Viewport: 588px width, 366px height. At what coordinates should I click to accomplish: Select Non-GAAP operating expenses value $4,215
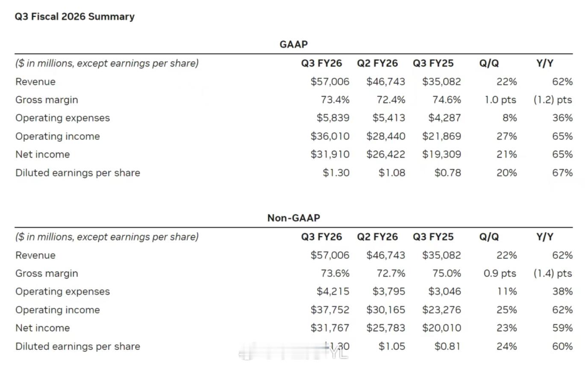(x=333, y=292)
